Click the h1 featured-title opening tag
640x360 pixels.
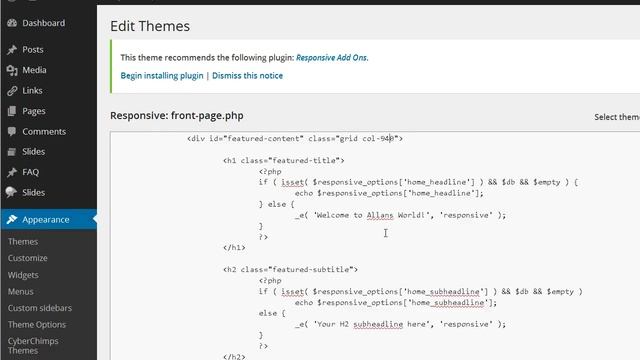[284, 160]
